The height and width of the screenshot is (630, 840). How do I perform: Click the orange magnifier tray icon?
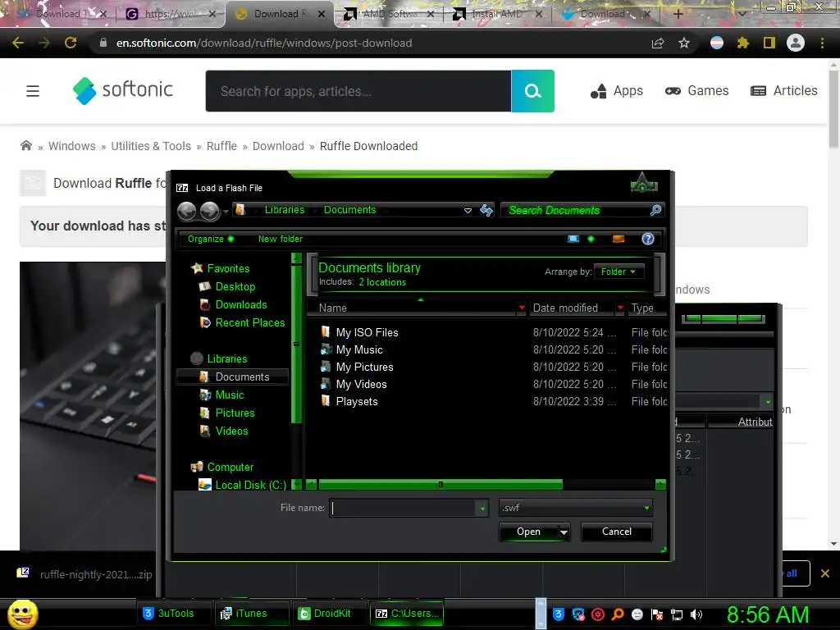coord(618,614)
